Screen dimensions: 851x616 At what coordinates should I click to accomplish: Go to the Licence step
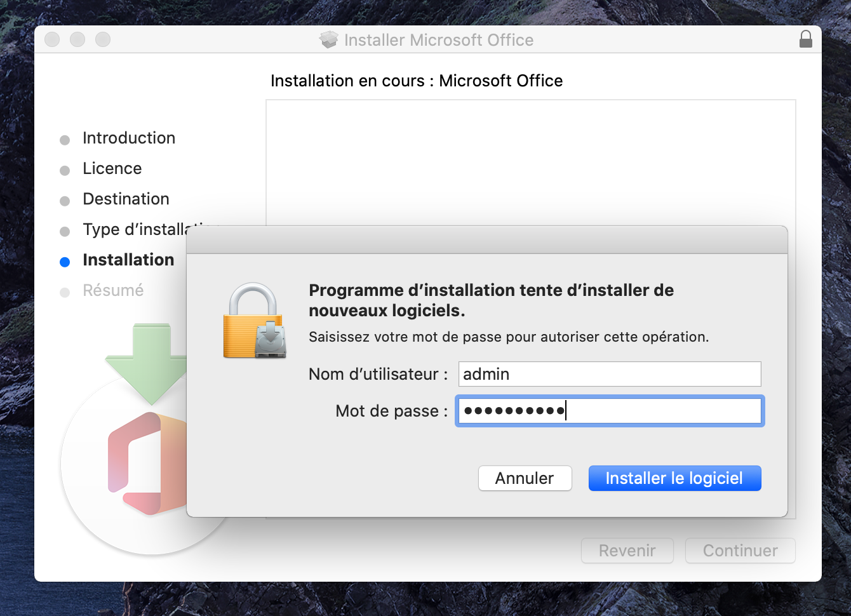112,168
